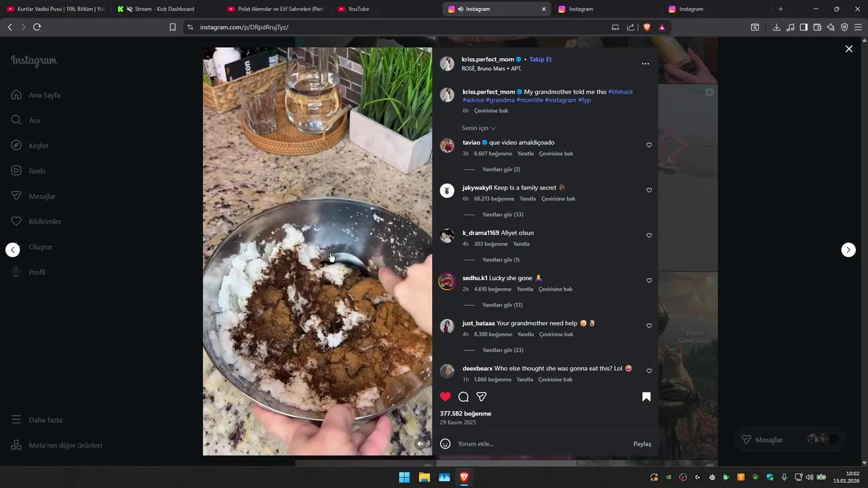Image resolution: width=868 pixels, height=488 pixels.
Task: Expand the 33 replies under jakywakyll's comment
Action: (x=502, y=215)
